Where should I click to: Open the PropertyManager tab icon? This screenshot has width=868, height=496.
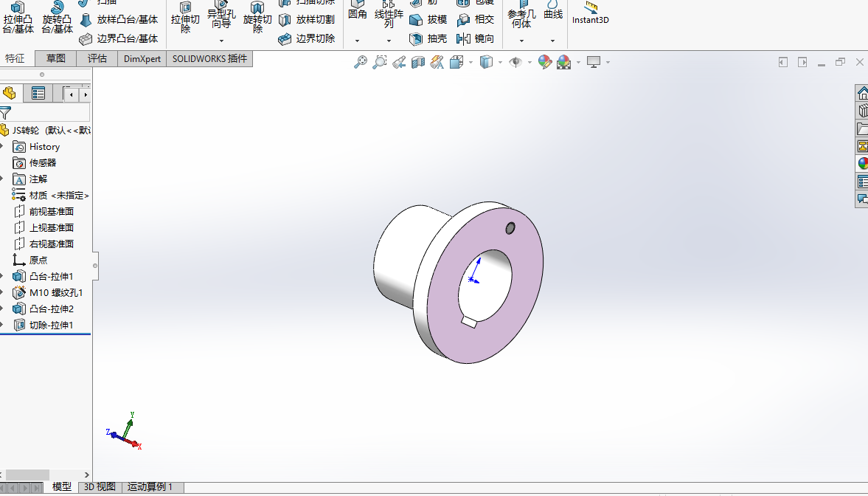[x=38, y=94]
